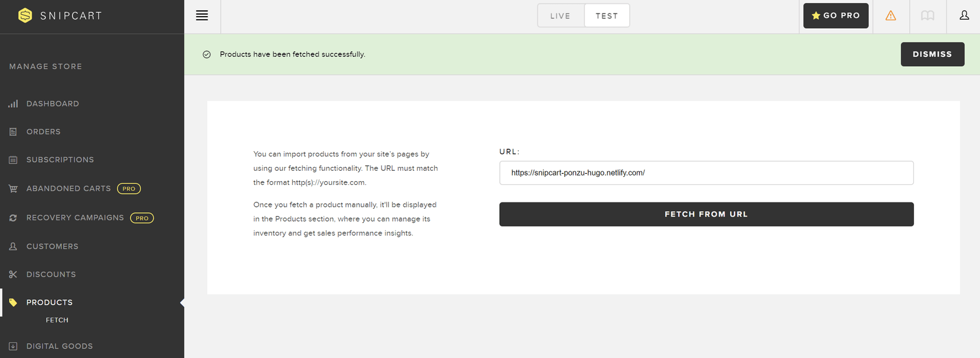
Task: Click the "Manage Store" sidebar heading
Action: point(45,67)
